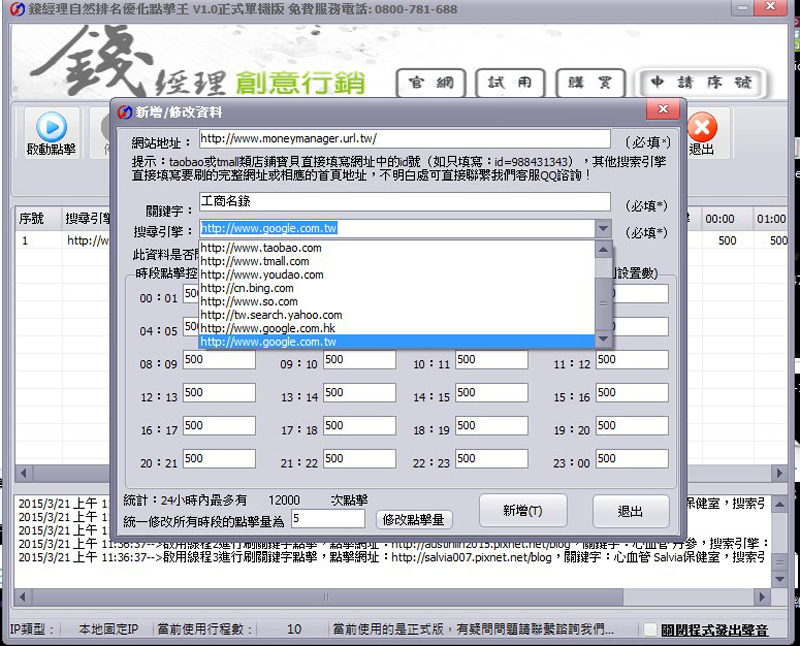Click the 13:14 click count field
This screenshot has height=646, width=800.
pos(359,393)
